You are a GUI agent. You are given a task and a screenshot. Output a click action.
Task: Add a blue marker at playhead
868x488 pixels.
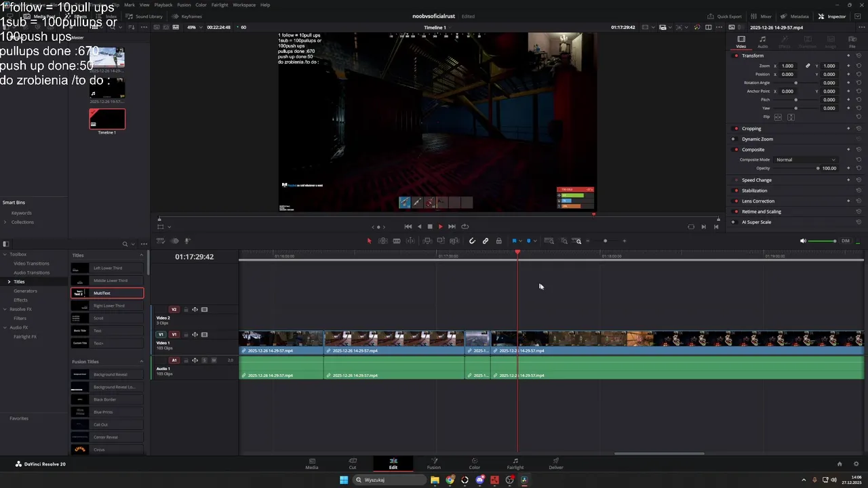528,241
